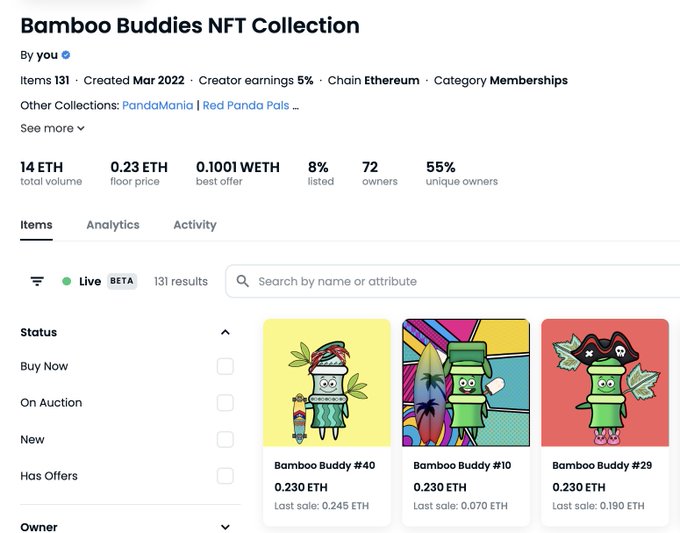Toggle the Has Offers checkbox

pos(225,476)
